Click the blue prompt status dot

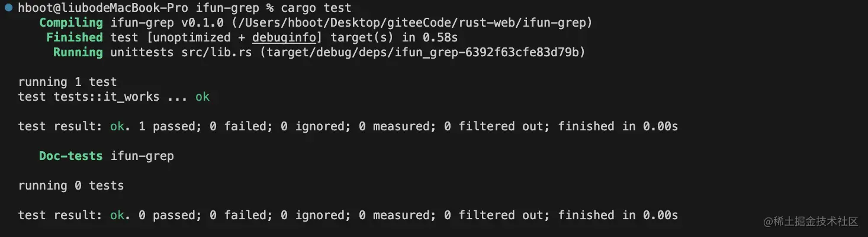coord(8,8)
